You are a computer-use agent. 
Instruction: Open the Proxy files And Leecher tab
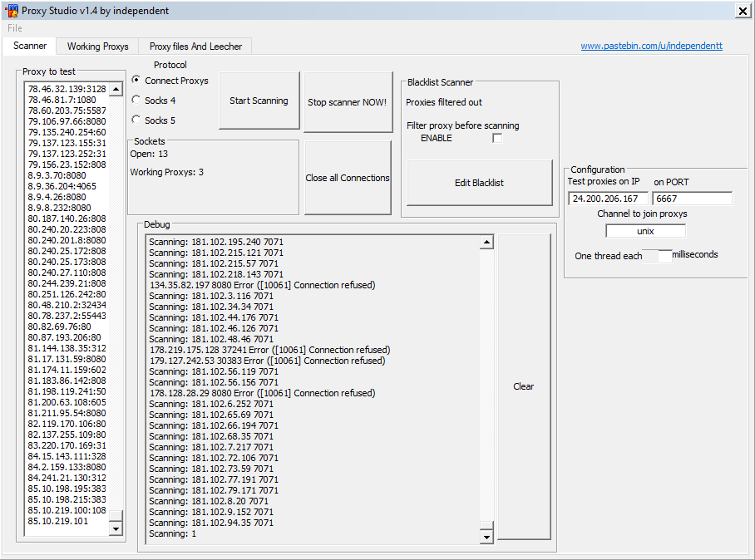click(195, 47)
